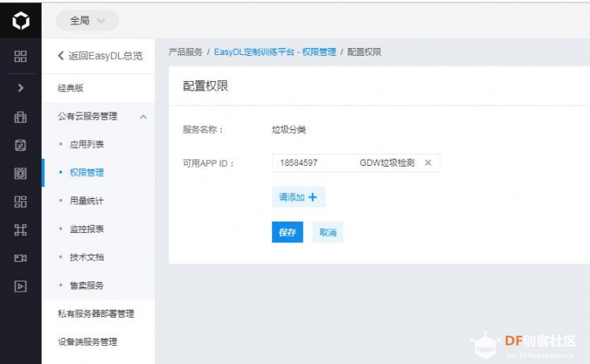Click the sidebar icon beside 权限管理

tap(20, 173)
